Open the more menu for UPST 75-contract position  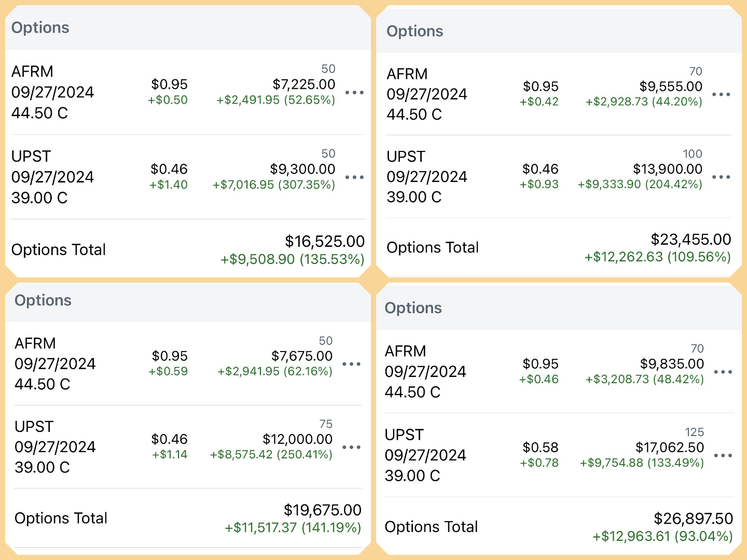click(x=352, y=447)
